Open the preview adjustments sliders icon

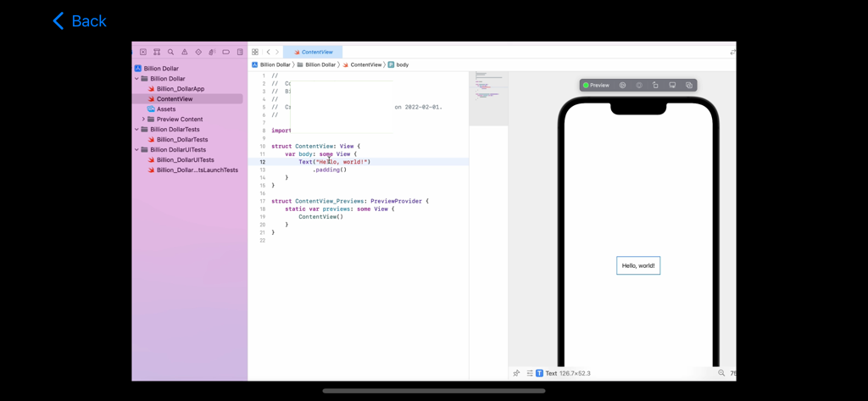pyautogui.click(x=530, y=373)
